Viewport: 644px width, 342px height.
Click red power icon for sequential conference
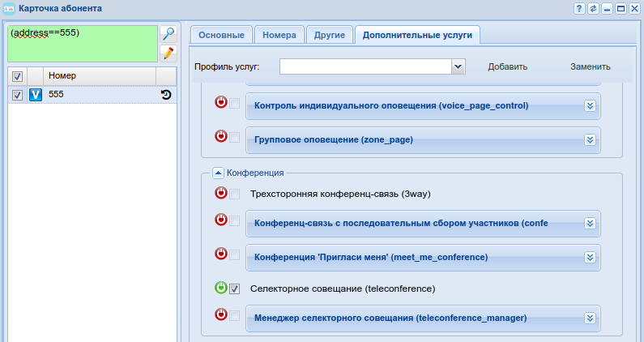click(221, 220)
